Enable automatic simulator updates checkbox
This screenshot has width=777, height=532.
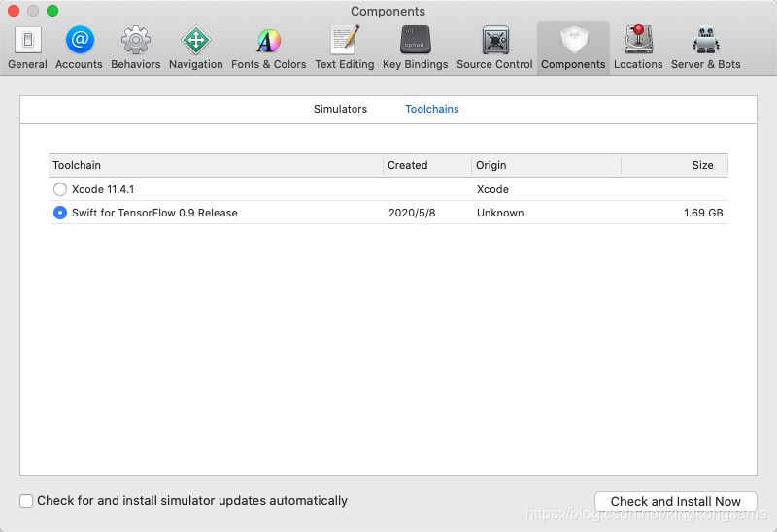(26, 501)
